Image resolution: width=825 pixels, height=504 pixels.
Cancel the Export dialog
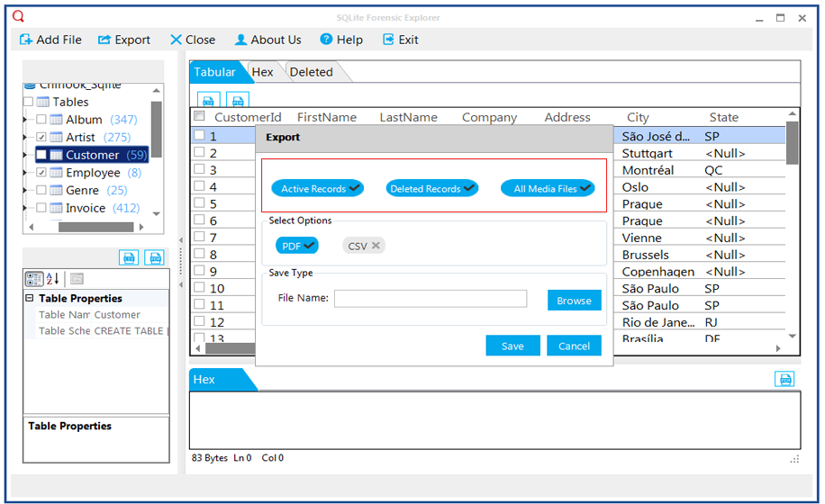(x=574, y=346)
